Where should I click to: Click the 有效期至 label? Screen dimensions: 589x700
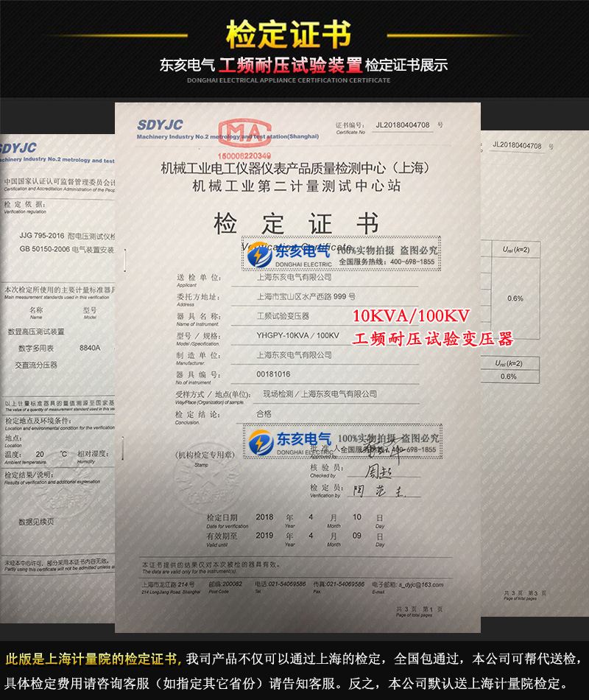[222, 536]
